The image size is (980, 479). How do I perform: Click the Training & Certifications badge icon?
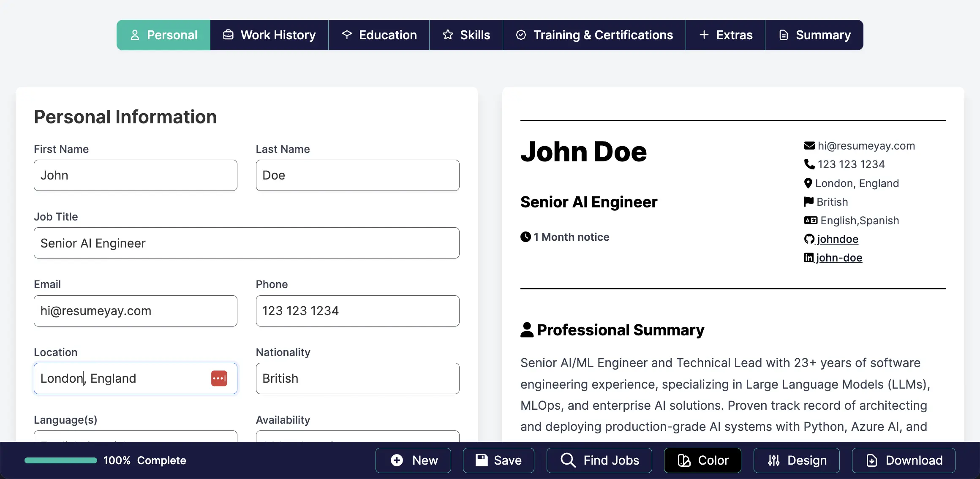pyautogui.click(x=521, y=35)
